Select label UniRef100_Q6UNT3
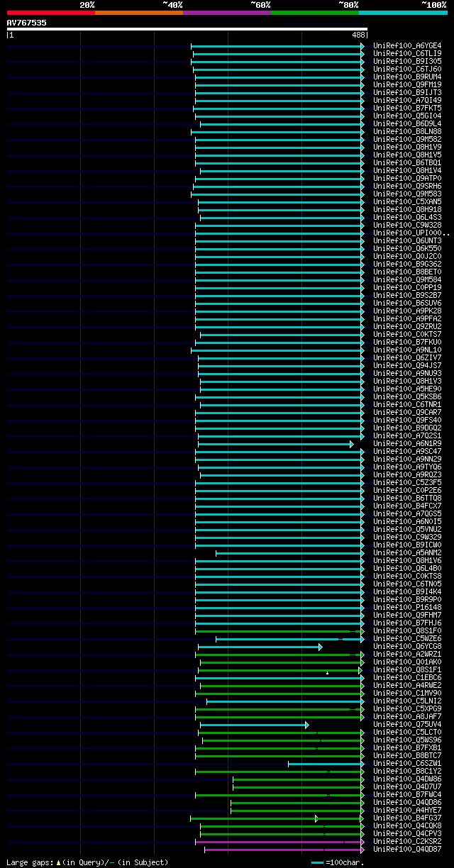454x868 pixels. (x=407, y=240)
